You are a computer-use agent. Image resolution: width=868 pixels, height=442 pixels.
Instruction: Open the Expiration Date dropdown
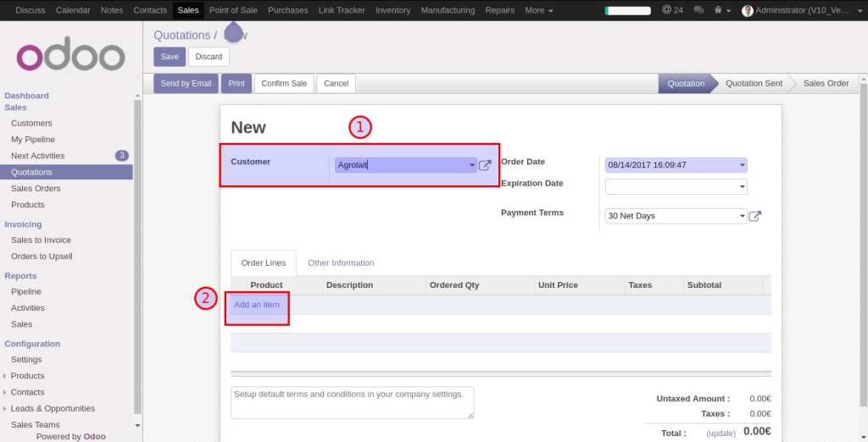tap(743, 187)
